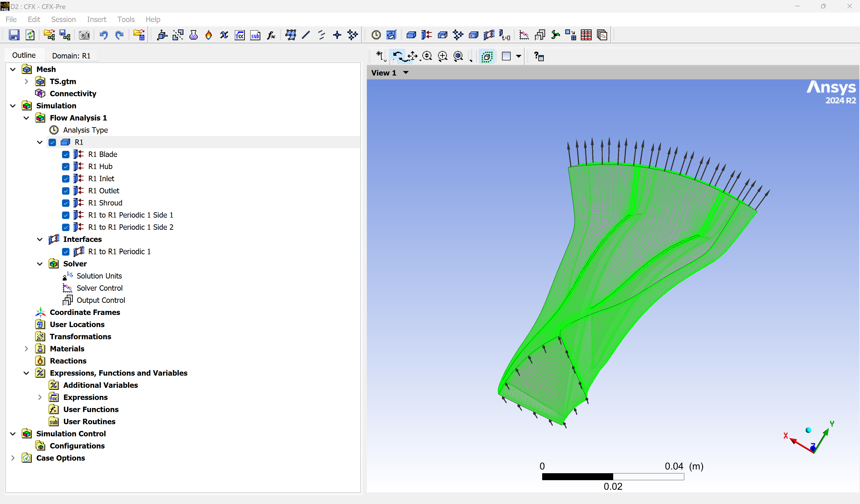860x504 pixels.
Task: Click the viewer help question-mark icon
Action: pyautogui.click(x=539, y=56)
